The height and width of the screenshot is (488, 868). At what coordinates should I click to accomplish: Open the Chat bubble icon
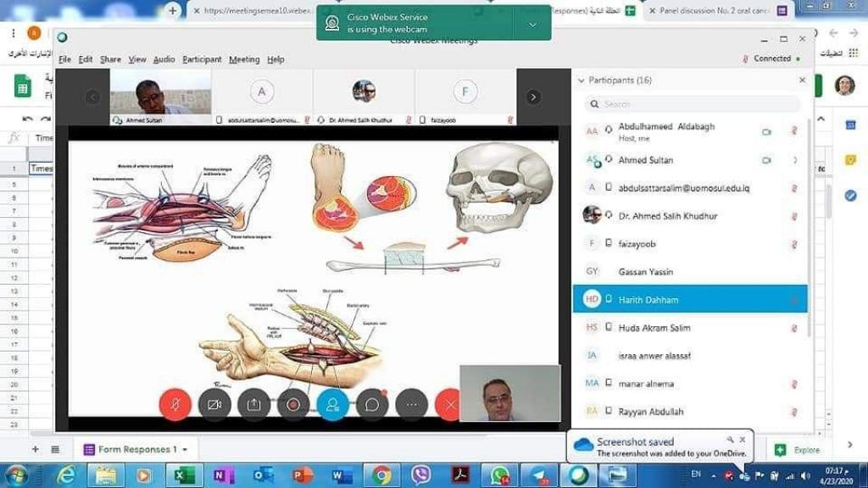372,405
